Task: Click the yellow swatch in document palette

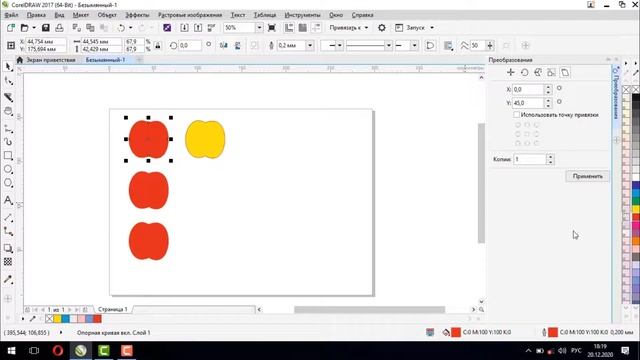Action: (x=58, y=319)
